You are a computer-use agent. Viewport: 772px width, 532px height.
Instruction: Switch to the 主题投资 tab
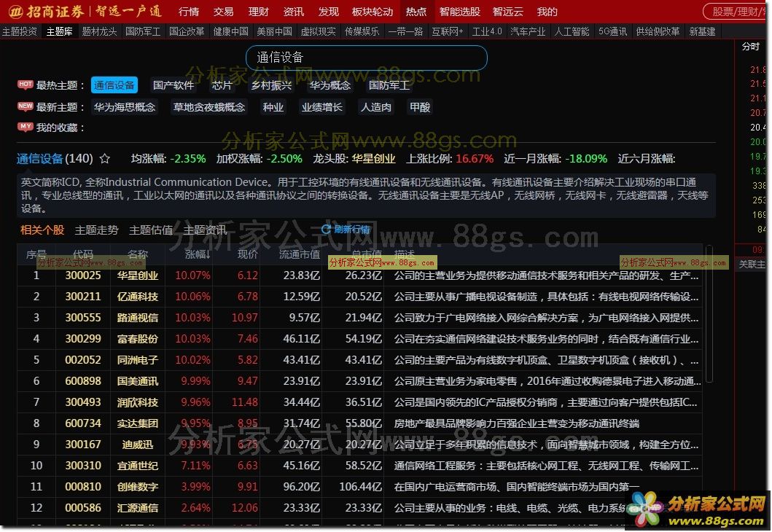pos(20,32)
